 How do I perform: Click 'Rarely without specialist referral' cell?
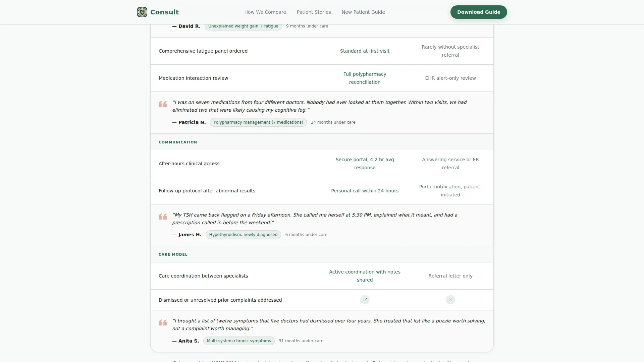pos(450,51)
